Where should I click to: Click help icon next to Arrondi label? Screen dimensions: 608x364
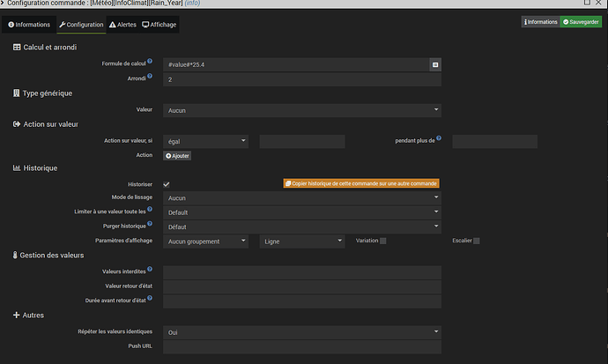click(150, 78)
